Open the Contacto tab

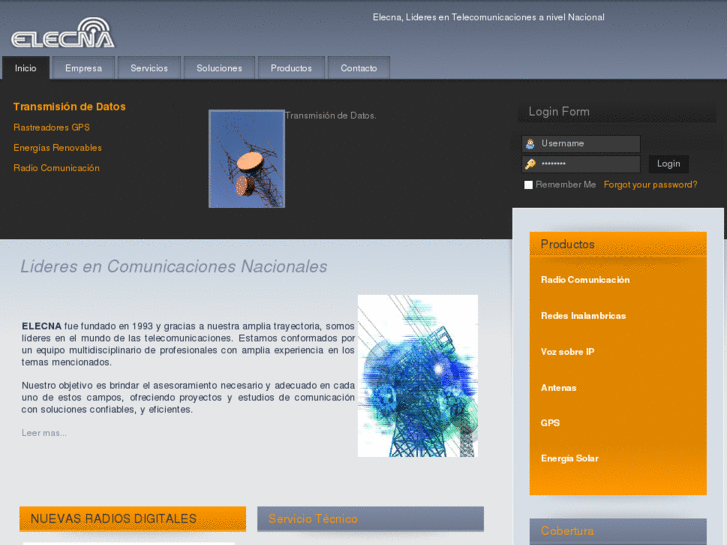point(359,68)
